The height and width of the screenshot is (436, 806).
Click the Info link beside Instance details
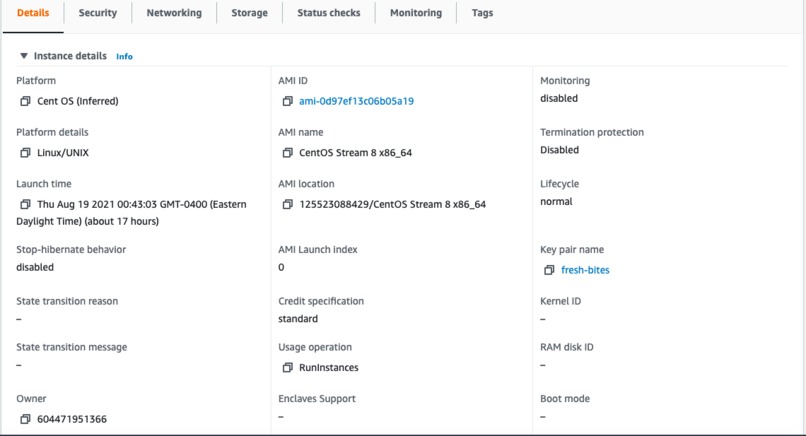[124, 57]
